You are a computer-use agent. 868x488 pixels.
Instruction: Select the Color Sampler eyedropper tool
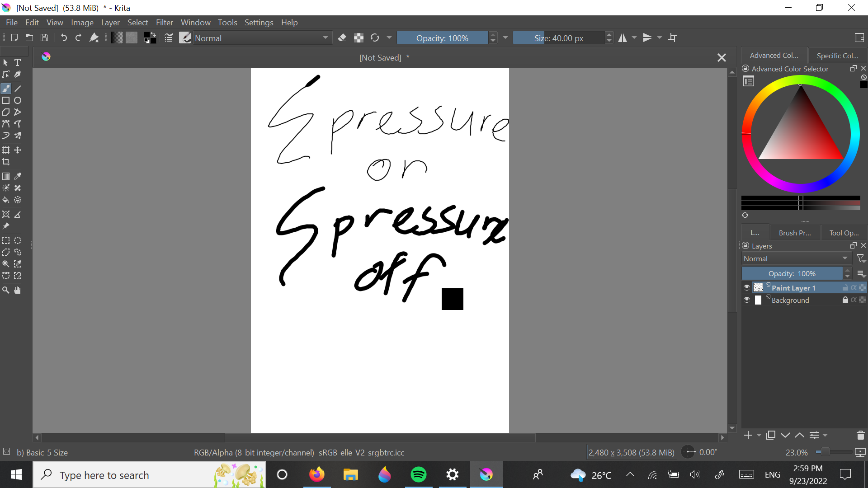pos(18,176)
